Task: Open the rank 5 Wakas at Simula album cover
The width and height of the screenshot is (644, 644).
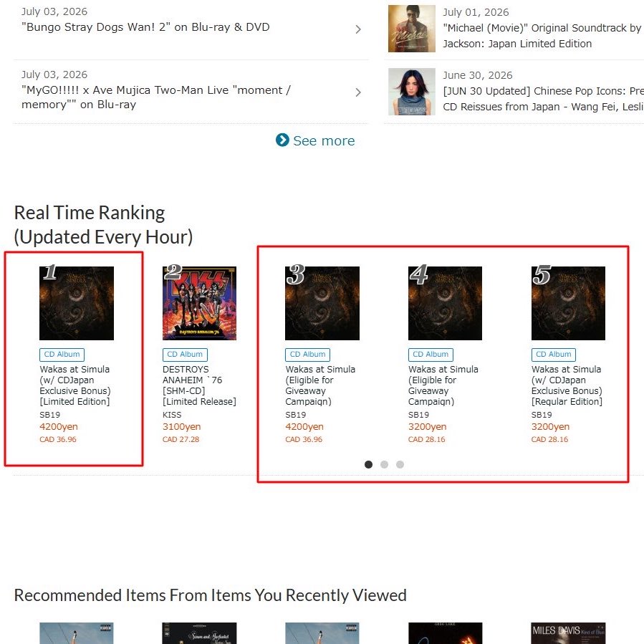Action: coord(568,303)
